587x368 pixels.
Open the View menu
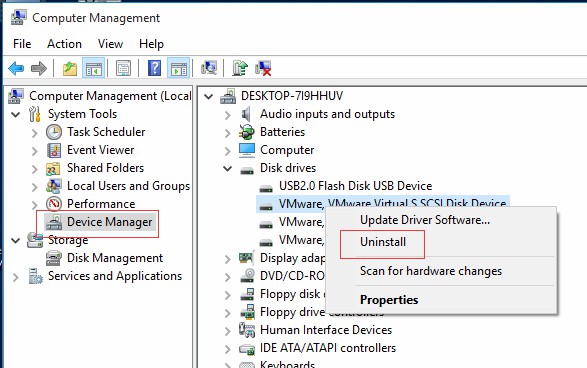[110, 44]
